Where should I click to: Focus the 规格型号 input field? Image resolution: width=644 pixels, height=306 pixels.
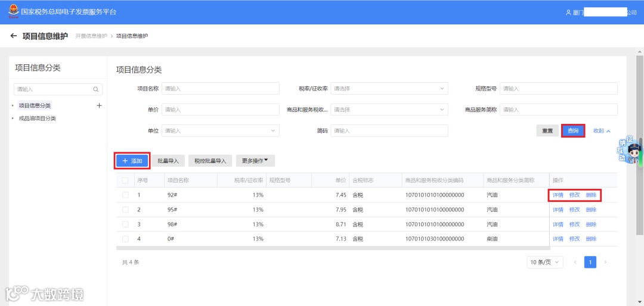559,89
